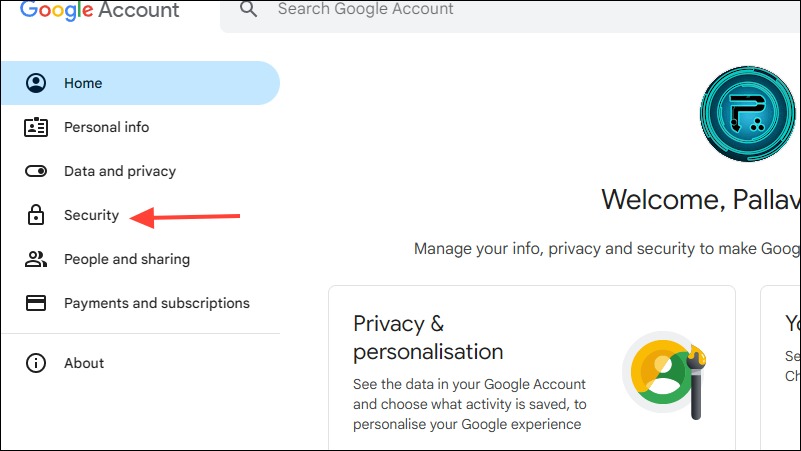Screen dimensions: 801x451
Task: Click the About info icon
Action: click(36, 363)
